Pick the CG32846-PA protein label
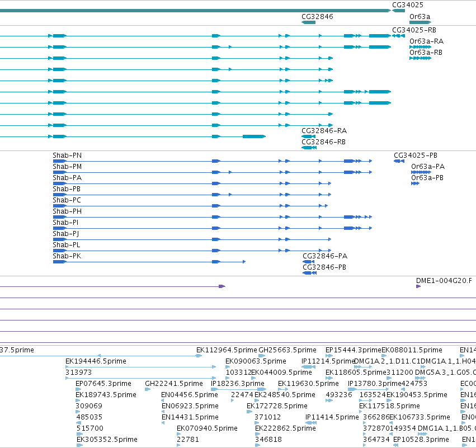This screenshot has height=448, width=476. click(325, 256)
